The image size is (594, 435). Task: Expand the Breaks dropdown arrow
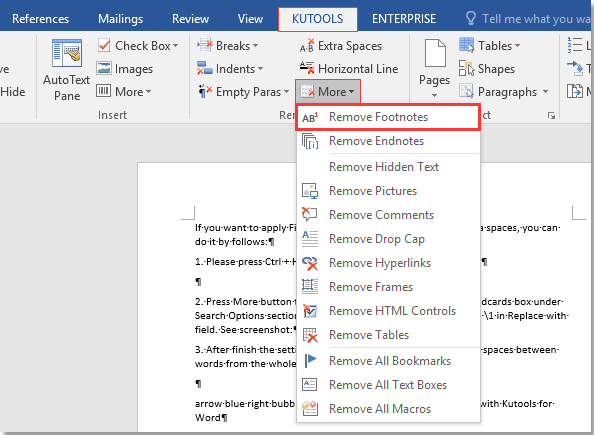click(255, 46)
